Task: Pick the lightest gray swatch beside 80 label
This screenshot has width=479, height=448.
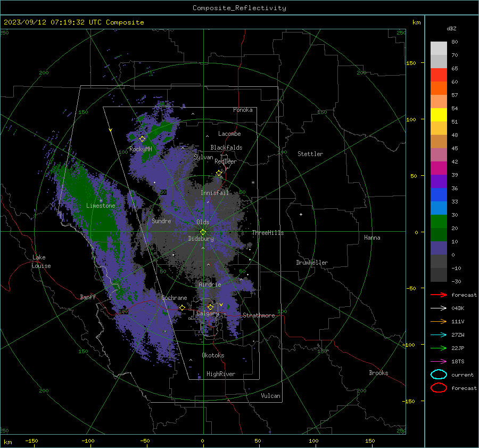Action: [439, 48]
